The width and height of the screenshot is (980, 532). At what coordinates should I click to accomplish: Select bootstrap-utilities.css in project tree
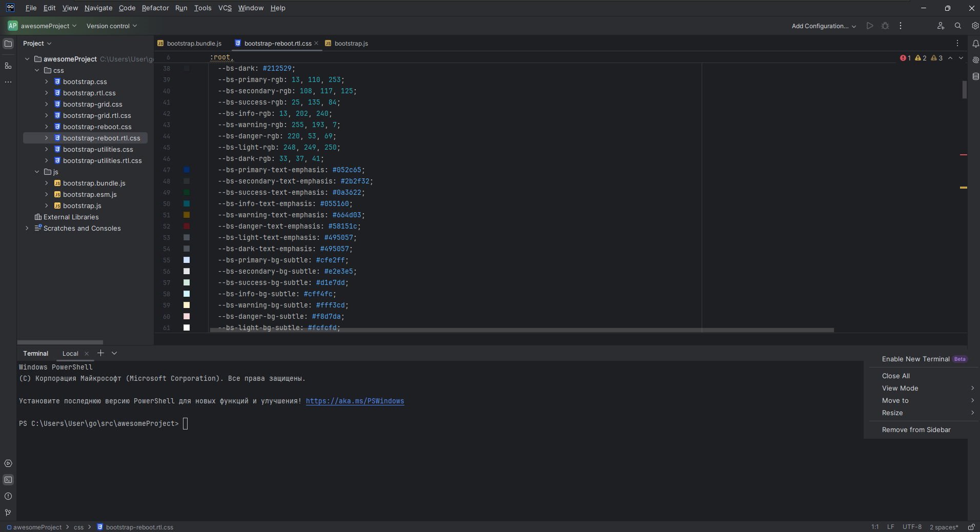98,149
